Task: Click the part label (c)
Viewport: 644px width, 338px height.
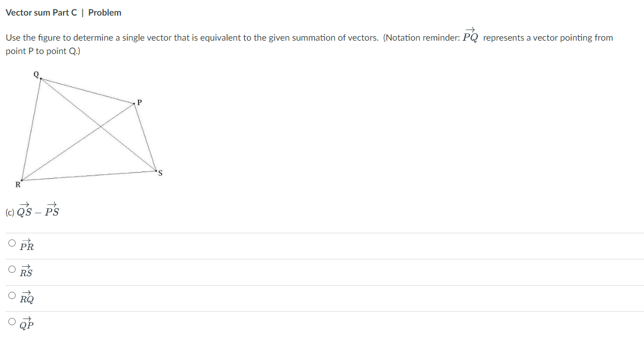Action: [9, 212]
